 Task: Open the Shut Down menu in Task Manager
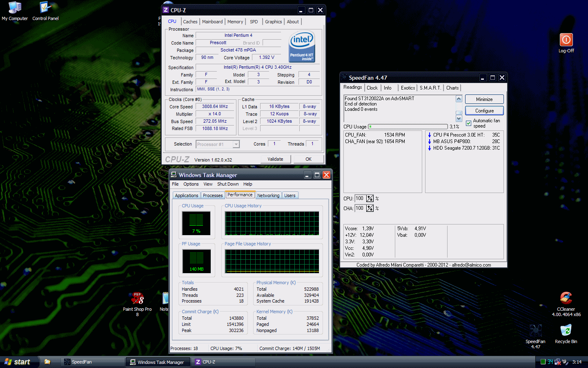pos(228,184)
